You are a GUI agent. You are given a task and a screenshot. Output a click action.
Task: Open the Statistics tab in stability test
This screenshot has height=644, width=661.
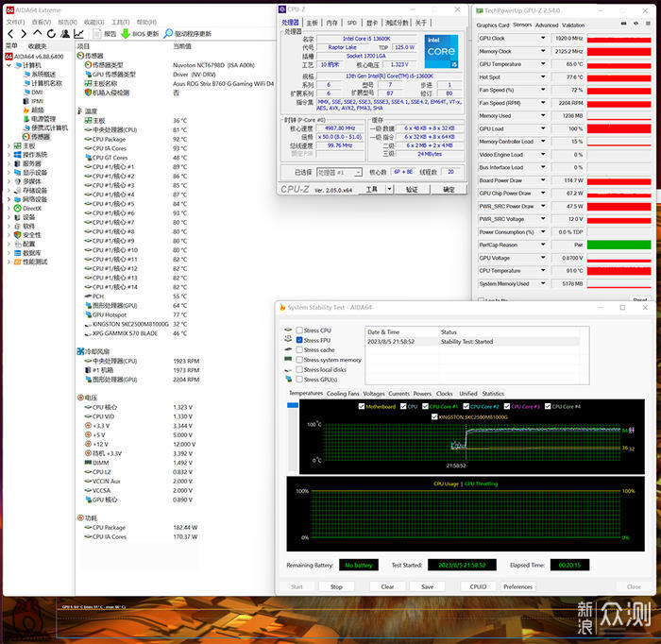click(493, 394)
